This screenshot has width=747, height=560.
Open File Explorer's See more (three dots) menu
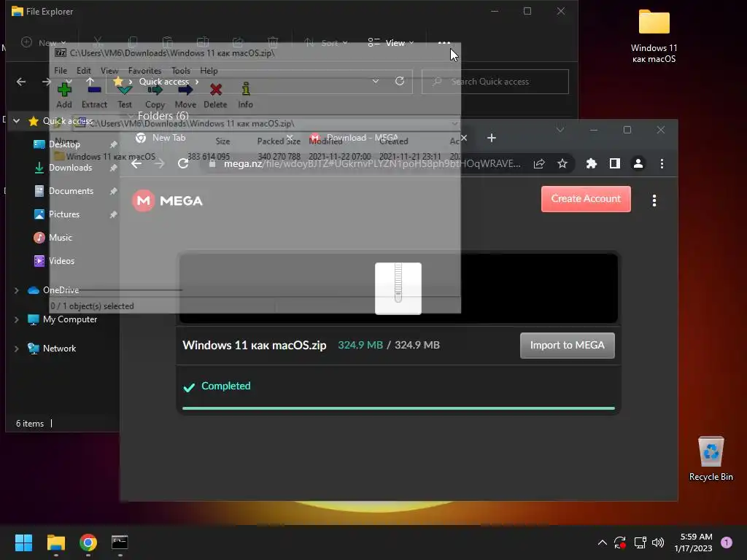(x=444, y=43)
